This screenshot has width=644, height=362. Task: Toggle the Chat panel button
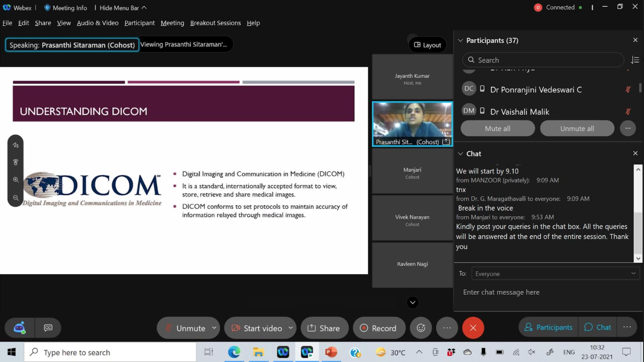598,327
